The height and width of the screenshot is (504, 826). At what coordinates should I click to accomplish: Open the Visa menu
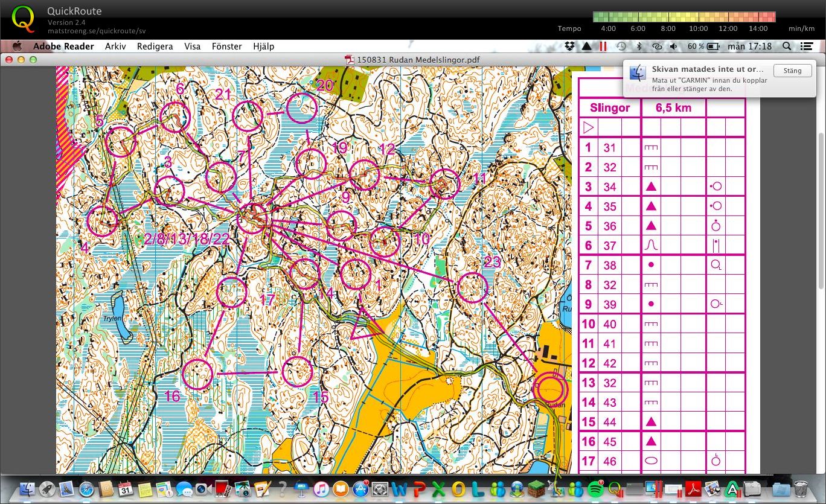click(192, 46)
